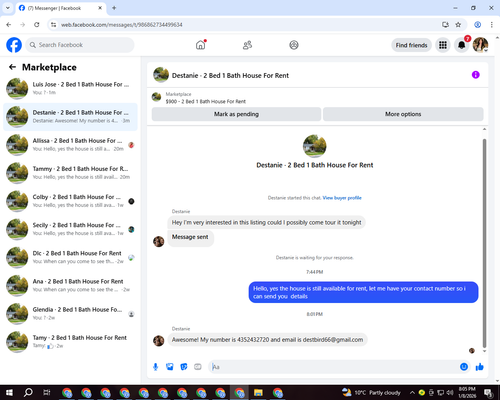500x400 pixels.
Task: Open the taskbar volume icon
Action: (x=450, y=392)
